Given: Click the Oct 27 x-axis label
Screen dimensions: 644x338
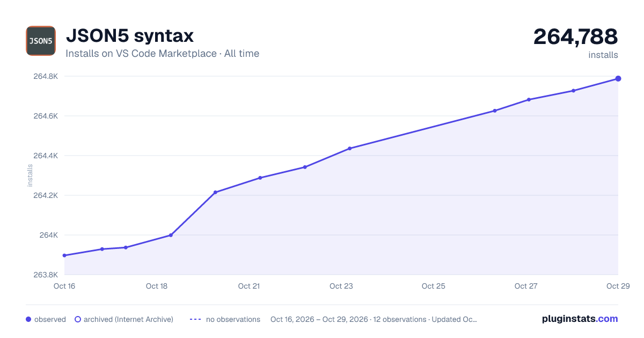Looking at the screenshot, I should pyautogui.click(x=526, y=286).
